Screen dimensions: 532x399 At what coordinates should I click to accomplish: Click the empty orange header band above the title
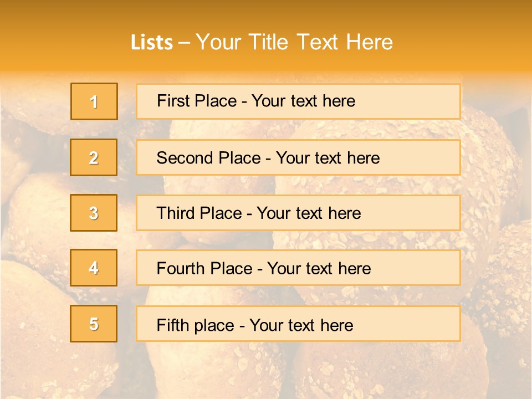pos(266,14)
